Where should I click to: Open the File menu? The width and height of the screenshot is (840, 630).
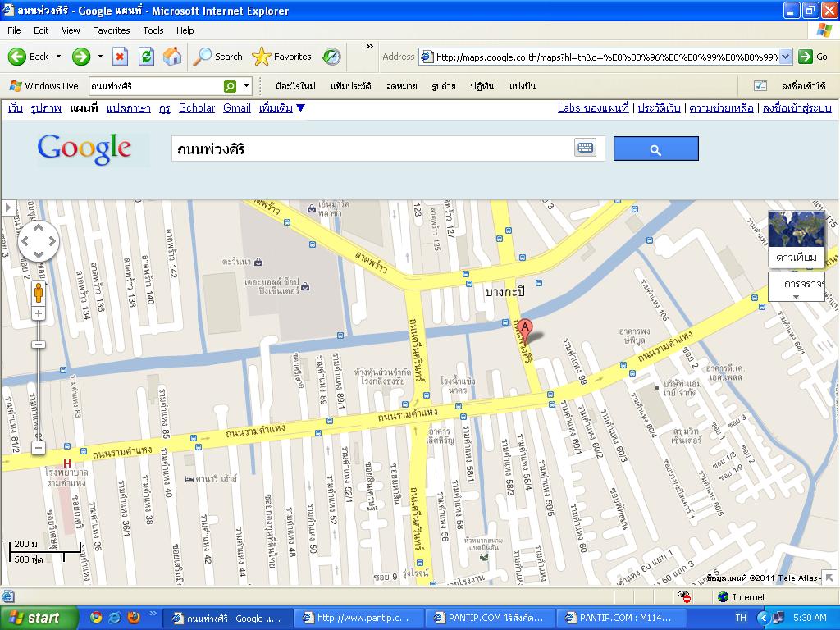pyautogui.click(x=15, y=30)
